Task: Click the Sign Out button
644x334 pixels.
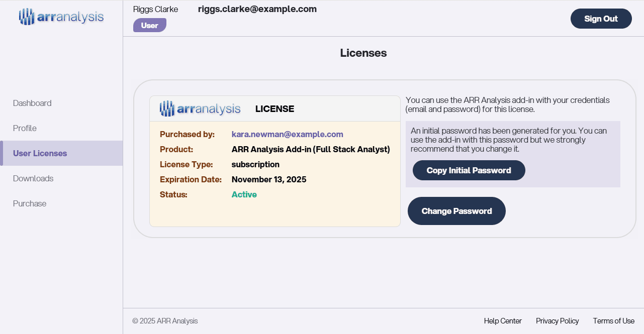Action: (x=601, y=18)
